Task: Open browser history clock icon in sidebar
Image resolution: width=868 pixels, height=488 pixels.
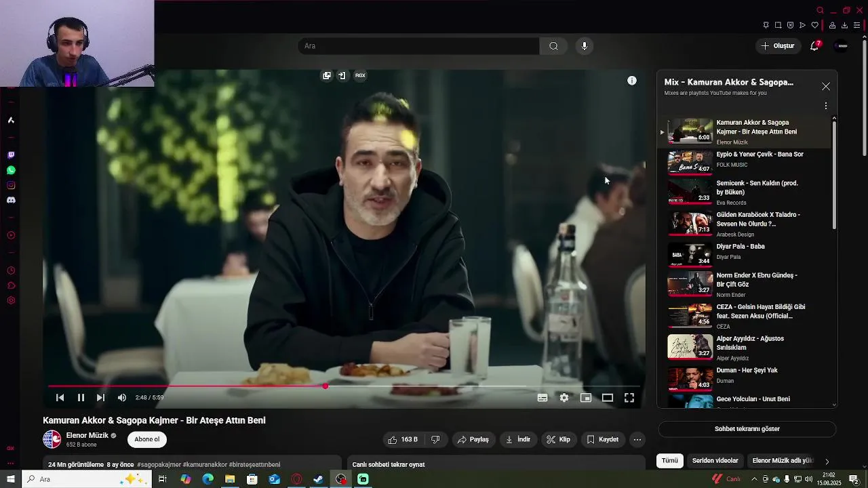Action: click(11, 270)
